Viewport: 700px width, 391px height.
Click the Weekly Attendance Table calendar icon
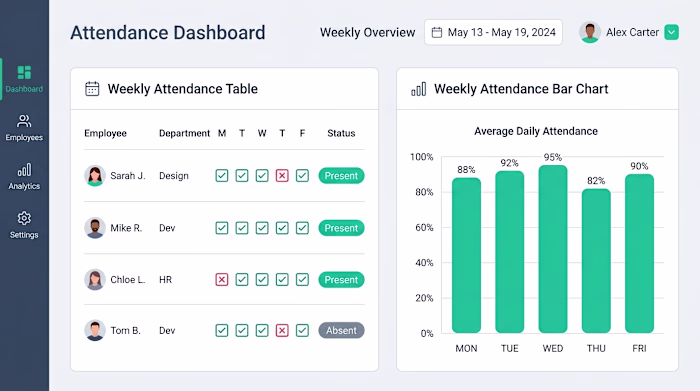click(92, 89)
